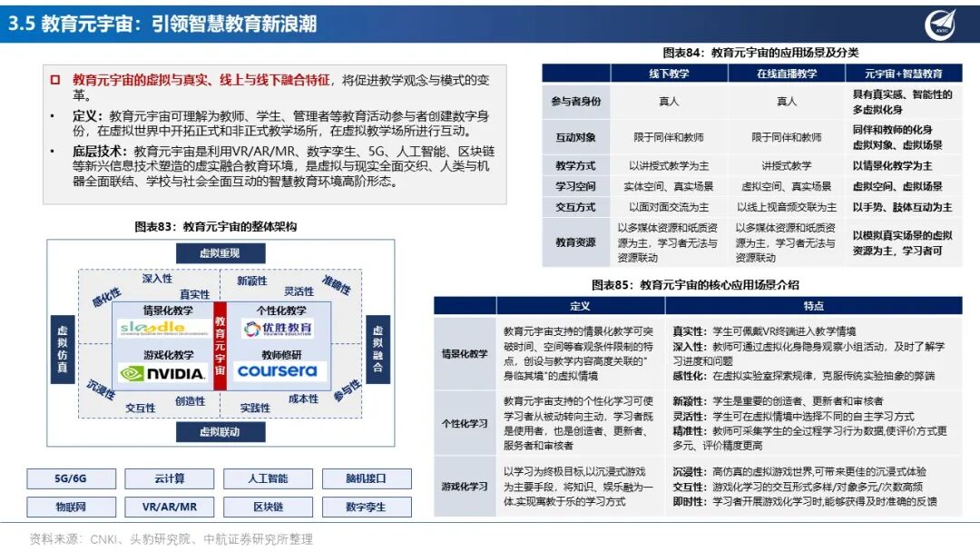Click the 定义 column header
Screen dimensions: 980x552
pos(580,306)
